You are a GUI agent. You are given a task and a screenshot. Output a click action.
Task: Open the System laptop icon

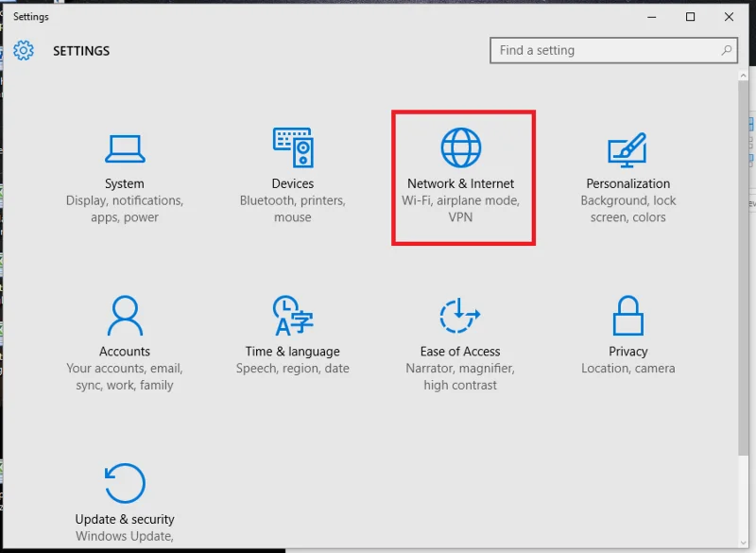tap(125, 149)
